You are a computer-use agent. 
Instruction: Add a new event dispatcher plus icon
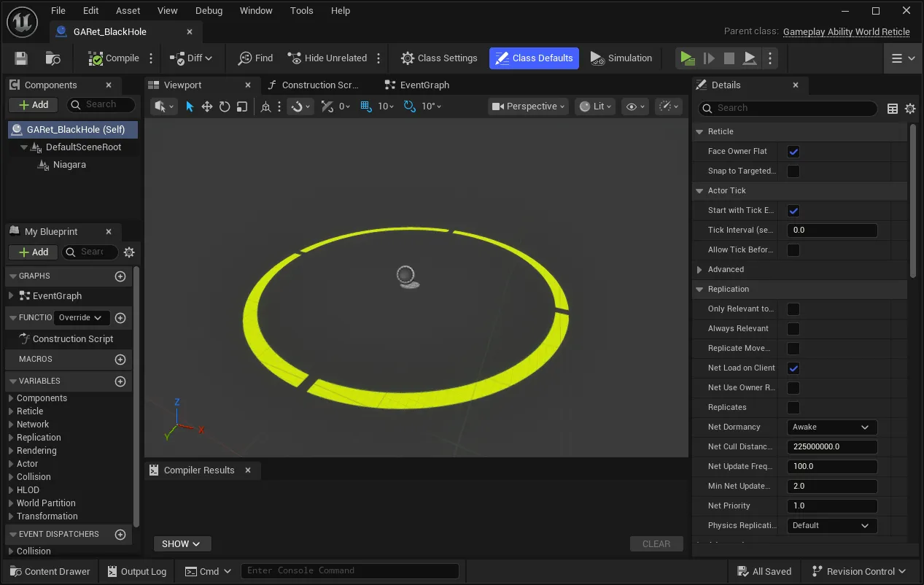click(120, 535)
